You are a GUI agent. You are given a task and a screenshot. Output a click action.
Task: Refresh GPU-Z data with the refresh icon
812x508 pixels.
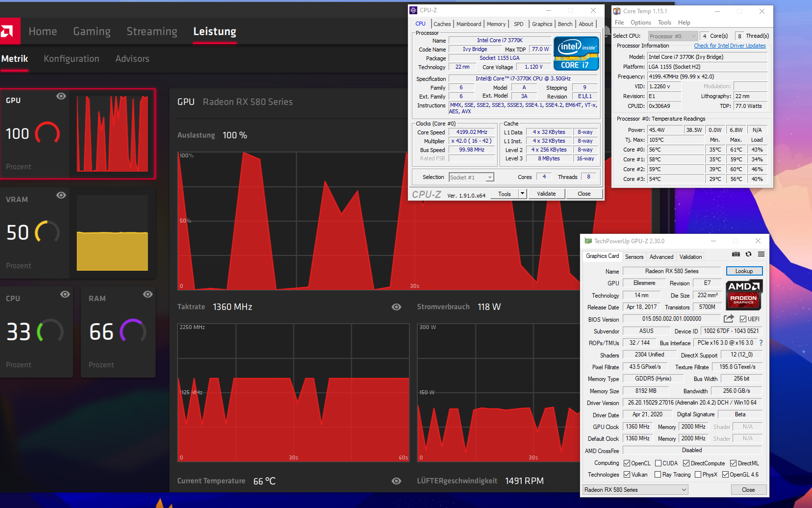pyautogui.click(x=749, y=254)
